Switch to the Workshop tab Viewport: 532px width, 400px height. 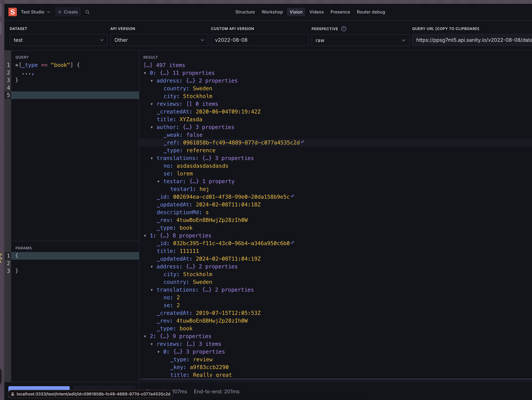(x=272, y=12)
